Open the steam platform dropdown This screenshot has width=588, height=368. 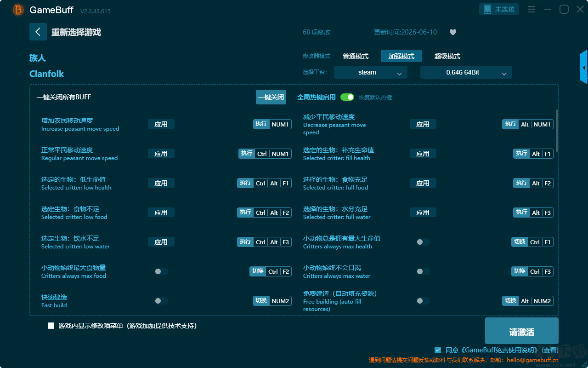[x=371, y=72]
